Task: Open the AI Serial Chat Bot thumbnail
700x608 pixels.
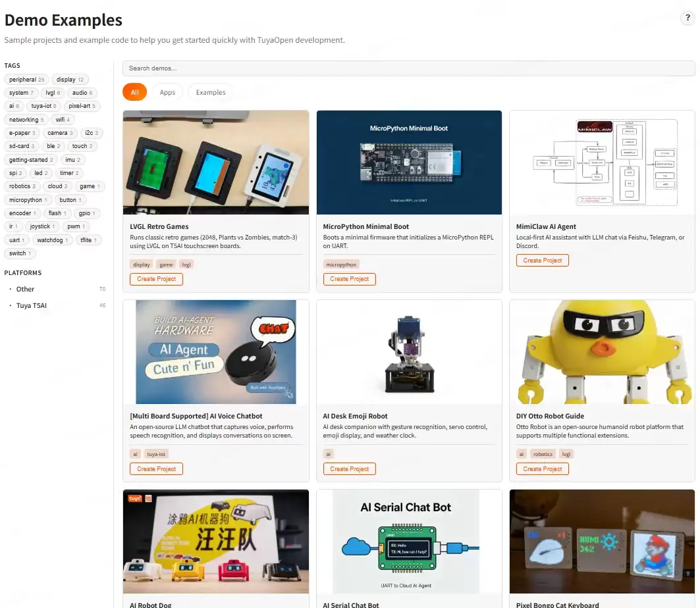Action: click(409, 542)
